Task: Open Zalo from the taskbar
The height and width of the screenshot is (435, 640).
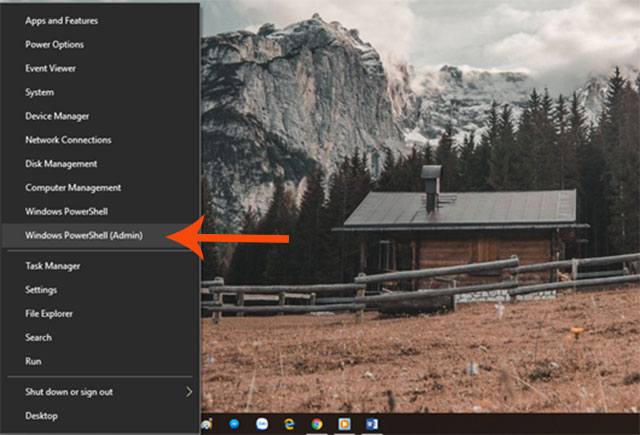Action: (262, 424)
